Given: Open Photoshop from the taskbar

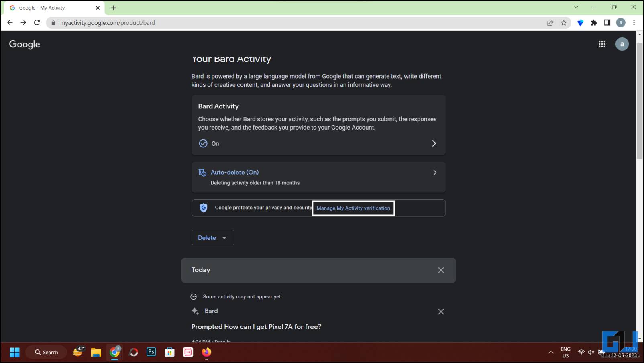Looking at the screenshot, I should tap(151, 352).
